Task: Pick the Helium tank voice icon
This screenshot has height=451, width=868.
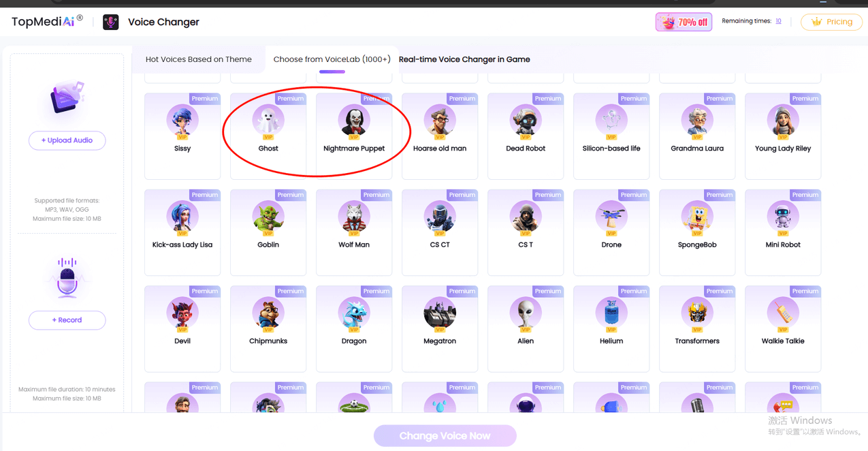Action: tap(611, 313)
